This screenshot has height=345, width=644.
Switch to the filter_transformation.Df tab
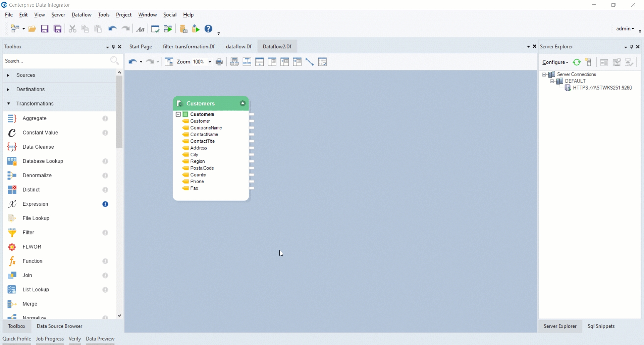(189, 47)
